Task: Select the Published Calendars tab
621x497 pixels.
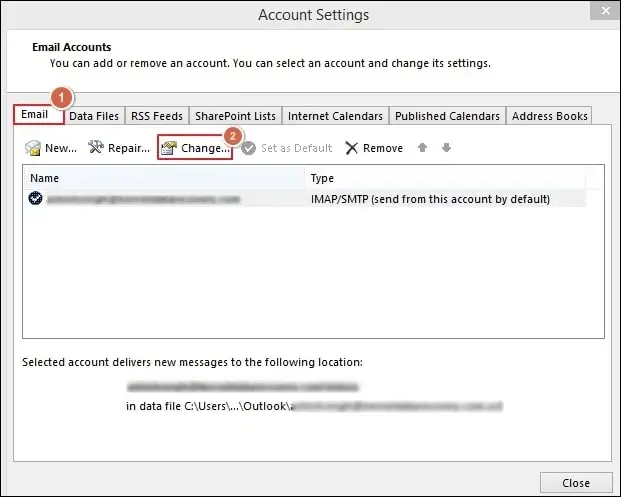Action: click(x=448, y=116)
